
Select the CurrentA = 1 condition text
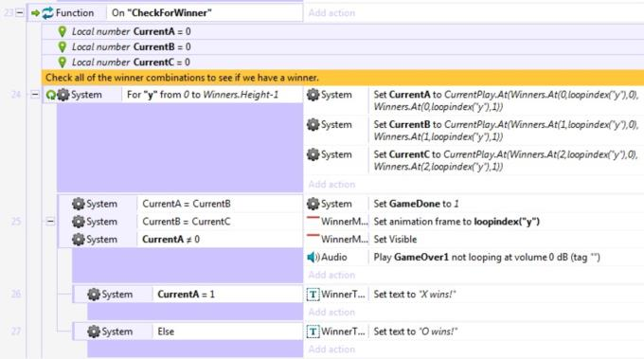pyautogui.click(x=186, y=295)
